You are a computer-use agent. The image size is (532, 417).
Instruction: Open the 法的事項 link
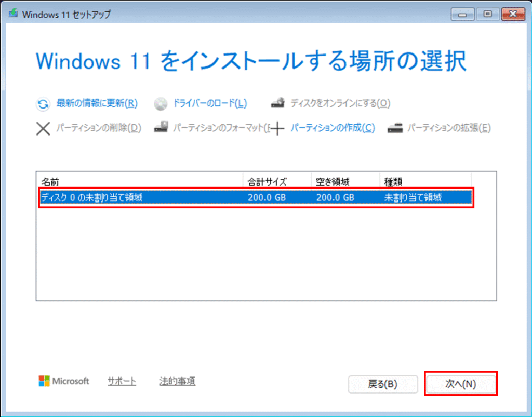177,381
